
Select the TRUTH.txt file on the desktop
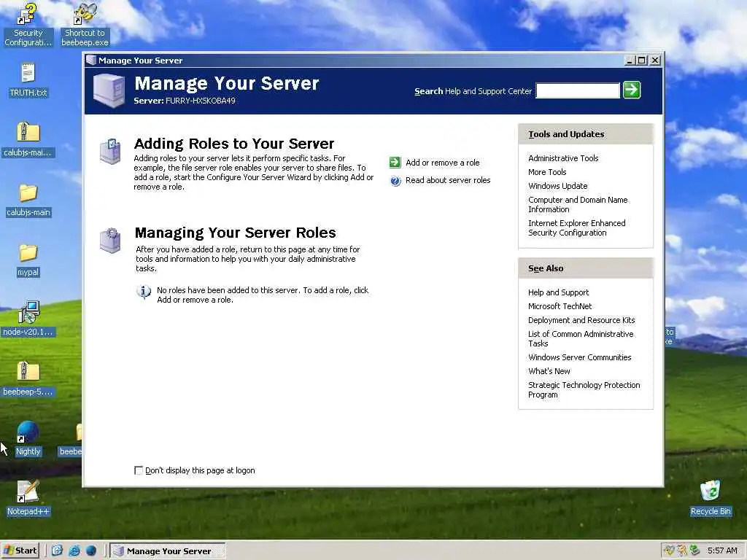[28, 80]
